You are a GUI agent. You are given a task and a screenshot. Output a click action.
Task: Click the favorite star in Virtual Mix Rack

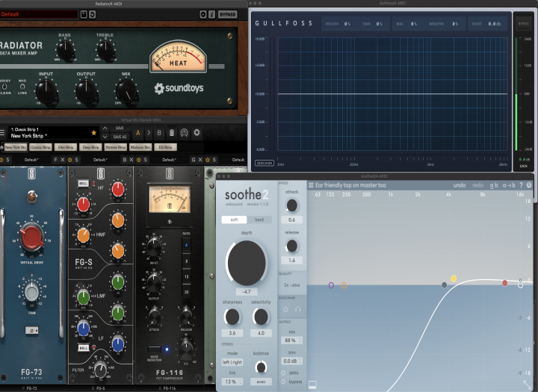point(93,132)
